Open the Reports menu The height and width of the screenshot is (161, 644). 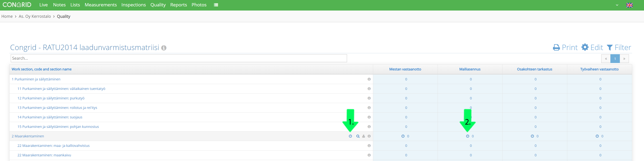pyautogui.click(x=178, y=5)
